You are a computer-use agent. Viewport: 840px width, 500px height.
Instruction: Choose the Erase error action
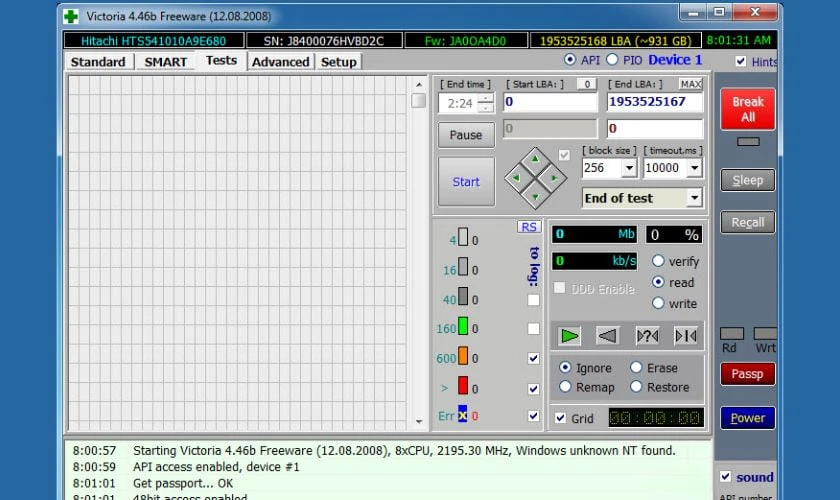click(x=636, y=367)
